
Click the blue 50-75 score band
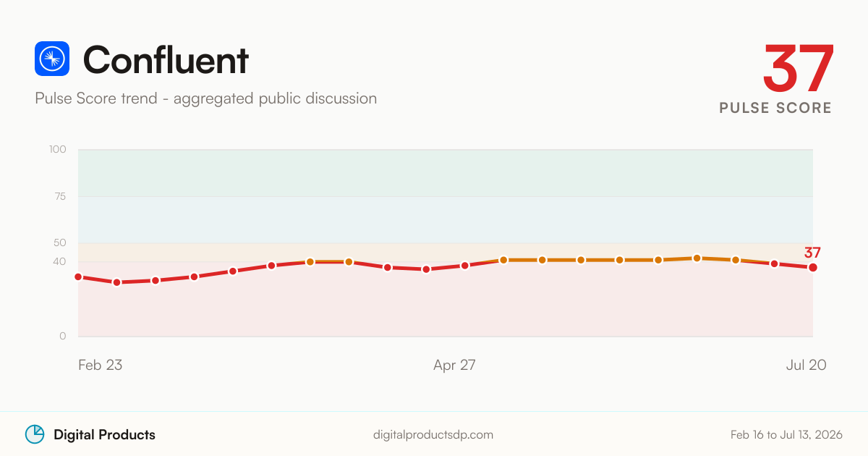click(446, 219)
